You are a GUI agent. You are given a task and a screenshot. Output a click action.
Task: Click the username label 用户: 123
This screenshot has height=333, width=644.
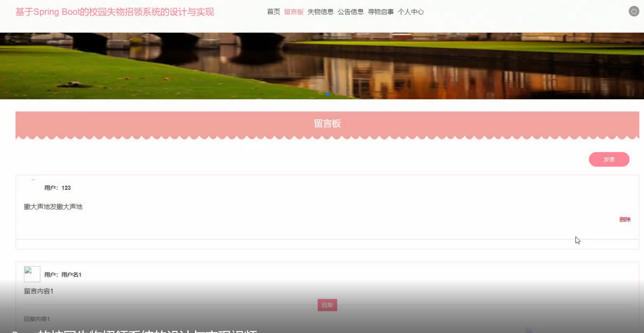click(x=58, y=188)
